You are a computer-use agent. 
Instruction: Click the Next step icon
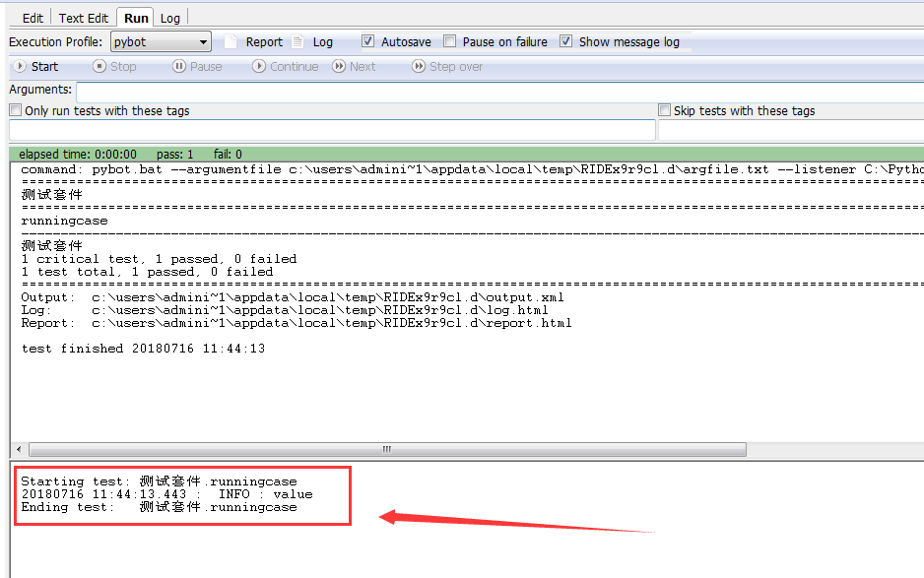tap(339, 67)
